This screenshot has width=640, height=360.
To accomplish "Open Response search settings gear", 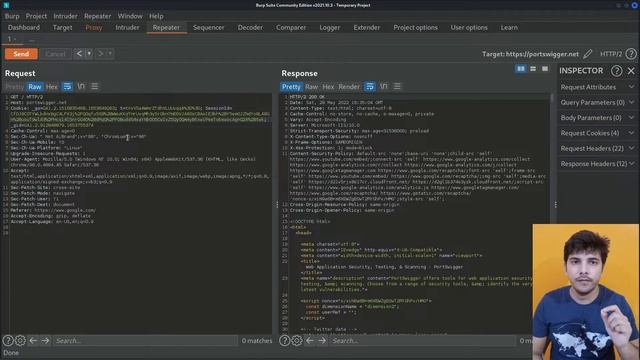I will point(297,340).
